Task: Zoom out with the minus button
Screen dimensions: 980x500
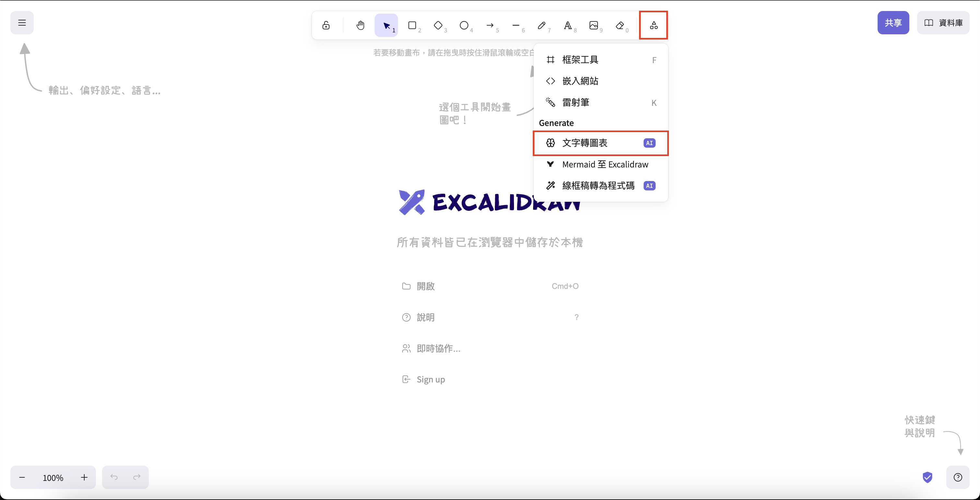Action: [22, 478]
